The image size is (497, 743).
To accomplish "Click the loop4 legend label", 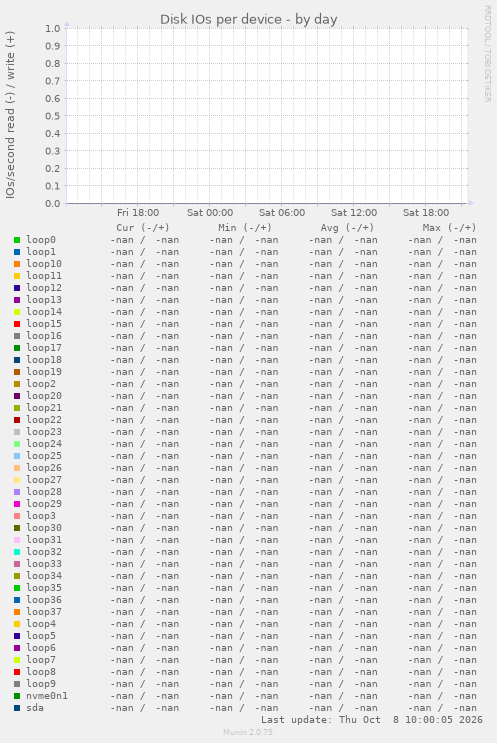I will (x=41, y=624).
